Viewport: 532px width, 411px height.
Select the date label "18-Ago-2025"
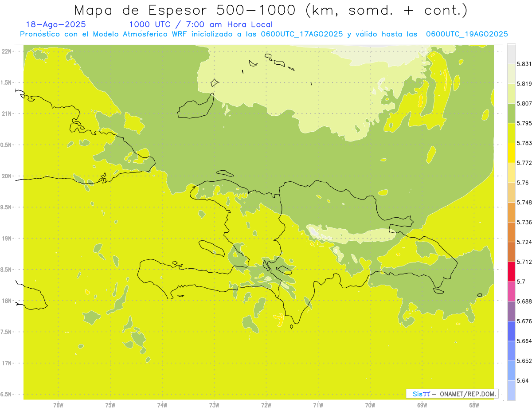[56, 25]
